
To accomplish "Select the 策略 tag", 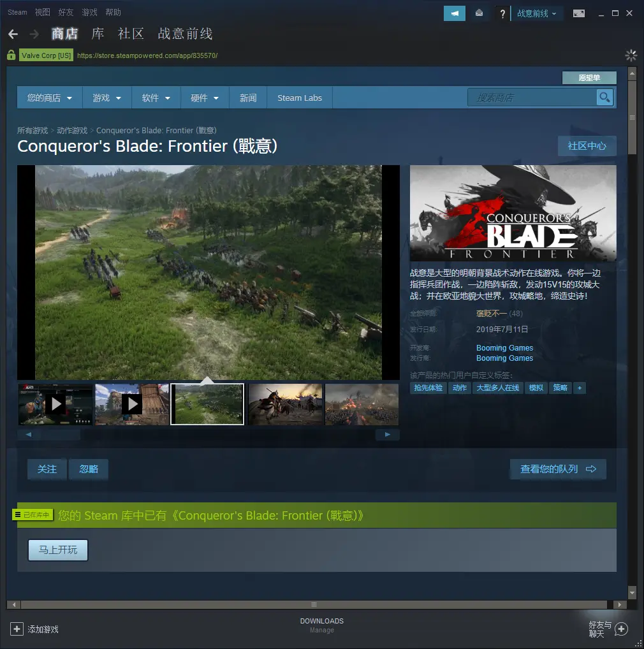I will tap(560, 388).
